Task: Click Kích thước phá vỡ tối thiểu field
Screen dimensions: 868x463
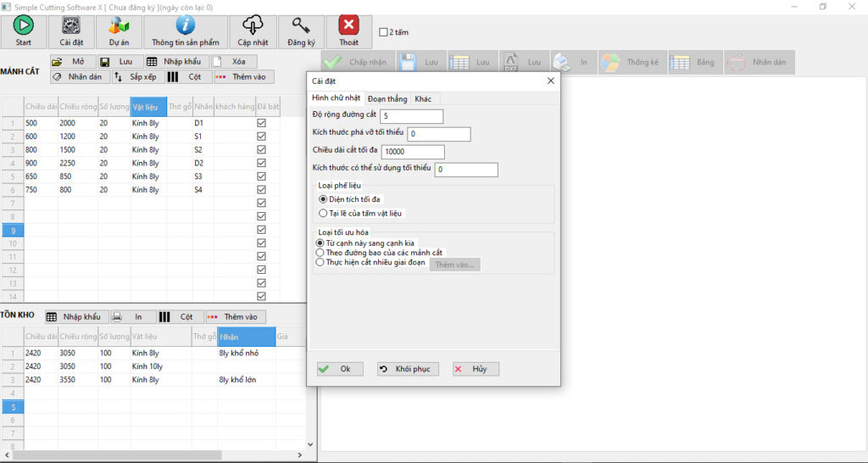Action: [x=439, y=134]
